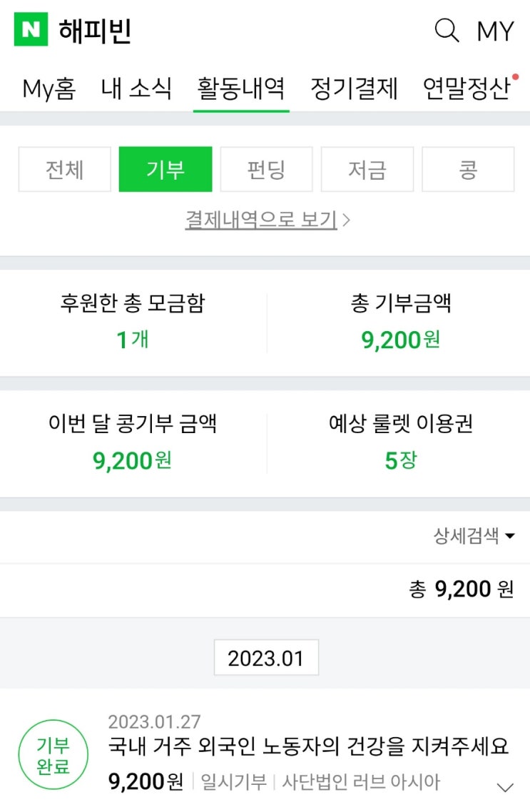Screen dimensions: 530x812
Task: Open the 내 소식 tab
Action: point(136,89)
